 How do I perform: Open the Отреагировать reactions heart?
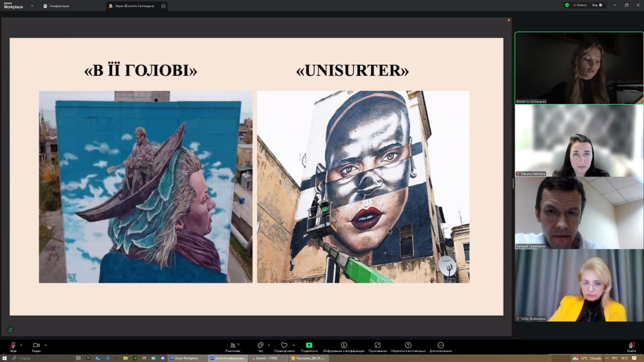coord(284,347)
